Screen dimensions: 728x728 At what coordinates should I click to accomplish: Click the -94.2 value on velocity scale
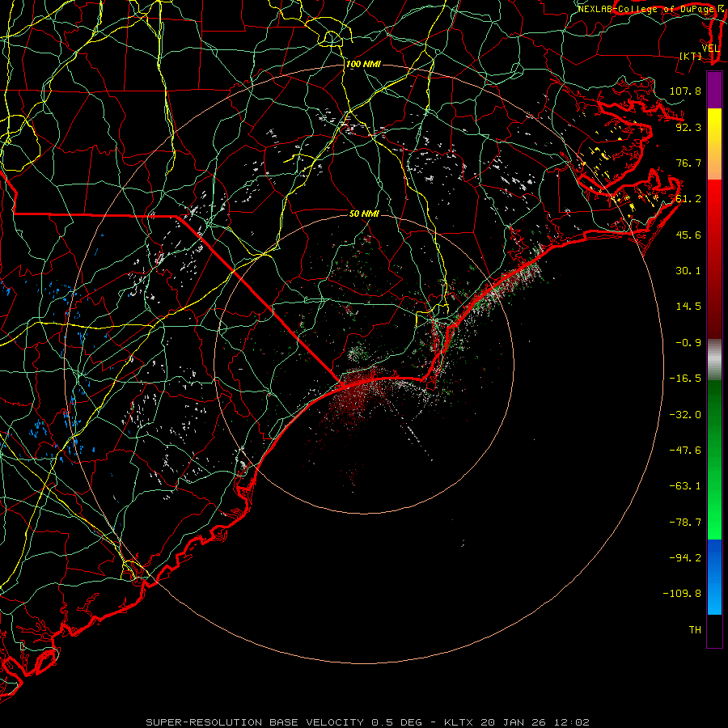(685, 557)
